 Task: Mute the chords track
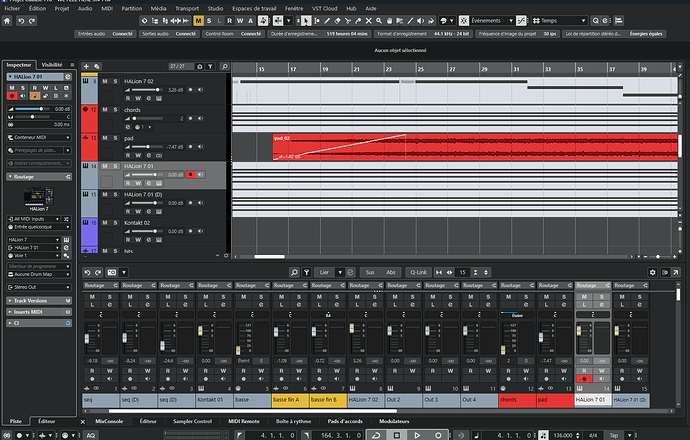105,110
